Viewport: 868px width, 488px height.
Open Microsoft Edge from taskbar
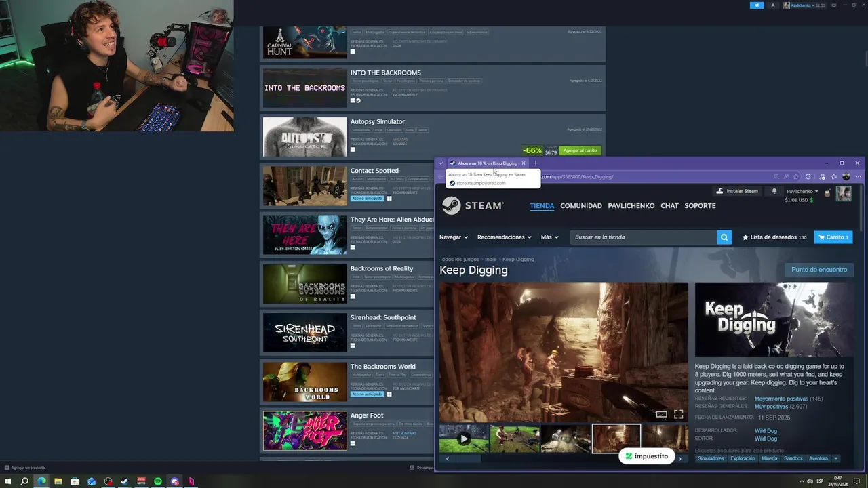(41, 481)
